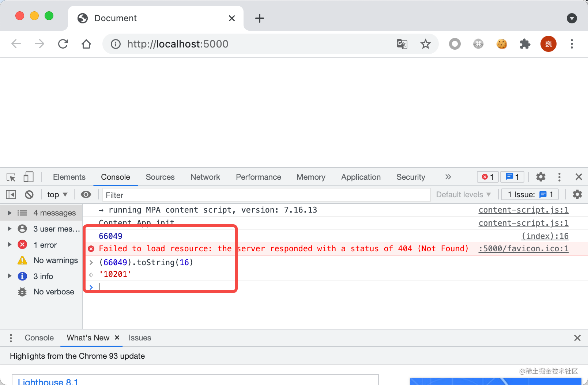Go to the browser home page
The image size is (588, 385).
coord(86,44)
